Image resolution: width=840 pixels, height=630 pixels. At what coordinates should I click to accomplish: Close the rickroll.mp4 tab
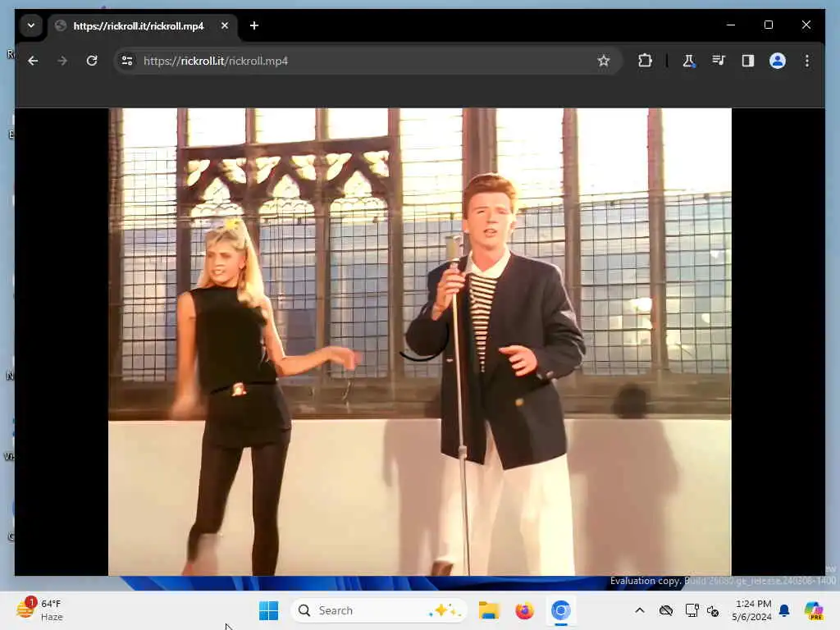225,25
